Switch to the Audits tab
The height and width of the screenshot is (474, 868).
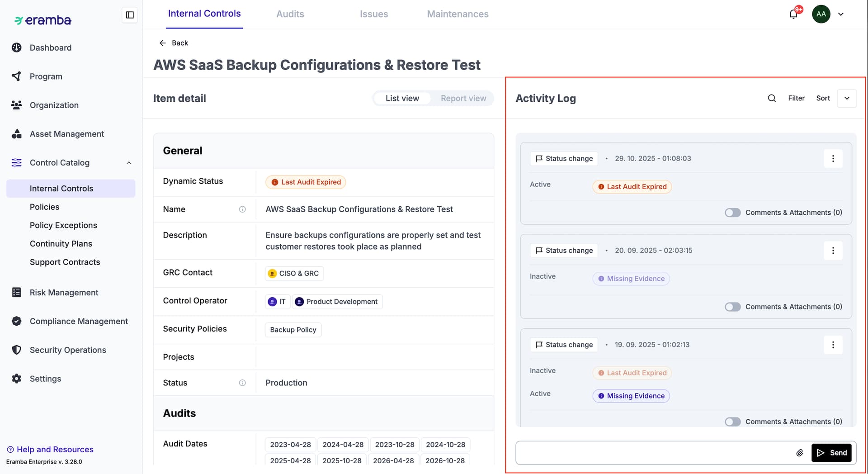click(290, 14)
